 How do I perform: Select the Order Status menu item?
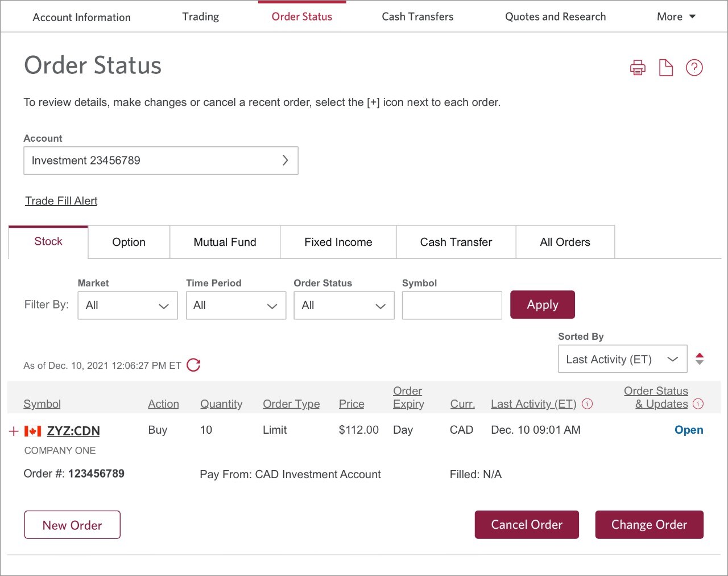(302, 17)
